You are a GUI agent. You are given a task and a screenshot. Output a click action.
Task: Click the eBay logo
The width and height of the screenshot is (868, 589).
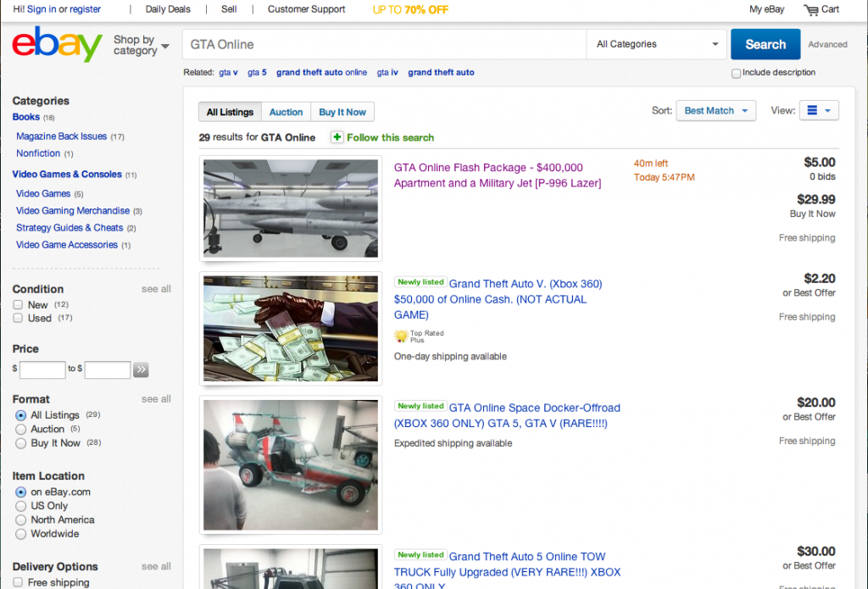click(55, 46)
